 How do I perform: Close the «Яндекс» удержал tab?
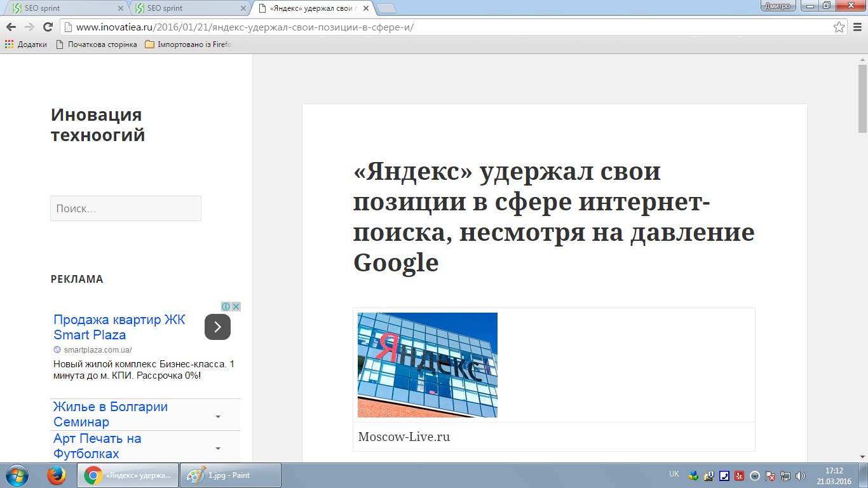[365, 8]
